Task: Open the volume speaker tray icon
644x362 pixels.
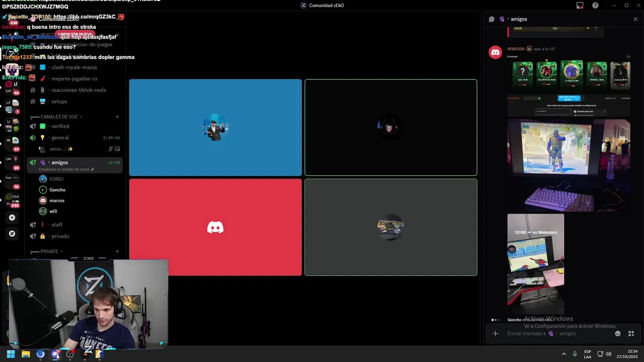Action: tap(609, 354)
